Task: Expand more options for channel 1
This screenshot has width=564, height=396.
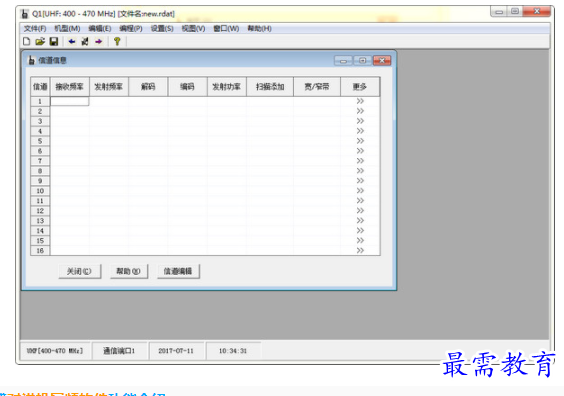Action: pyautogui.click(x=360, y=101)
